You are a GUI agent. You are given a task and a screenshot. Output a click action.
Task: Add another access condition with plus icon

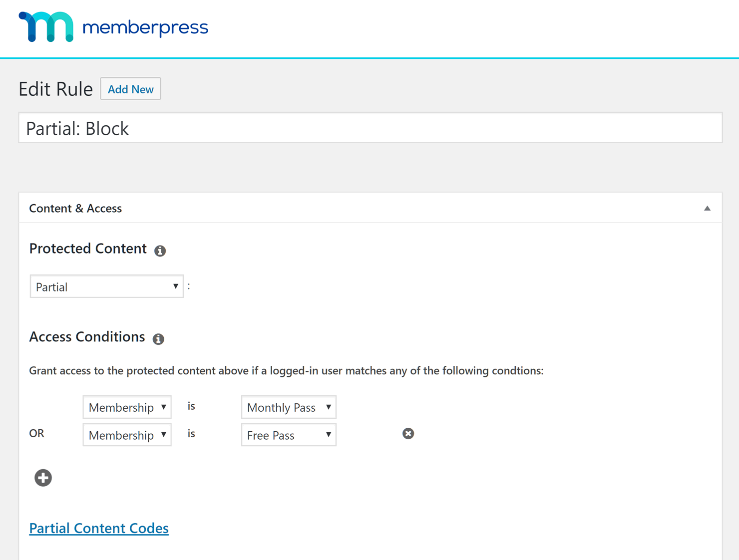[43, 478]
